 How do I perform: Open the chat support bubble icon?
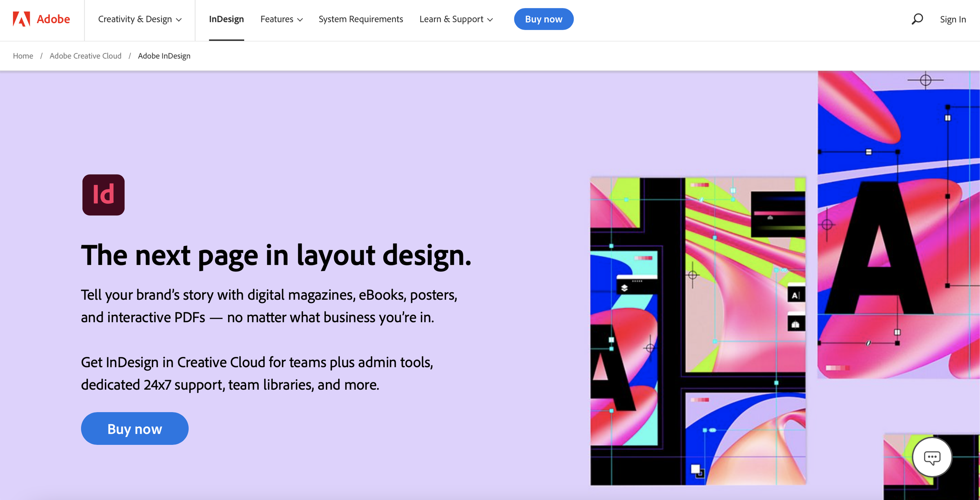pos(932,457)
